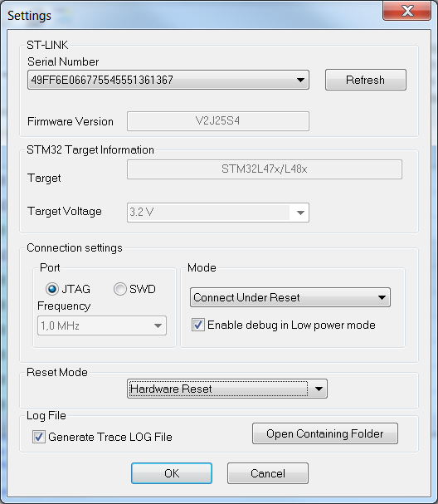Click the Cancel button
Image resolution: width=438 pixels, height=504 pixels.
pyautogui.click(x=268, y=473)
